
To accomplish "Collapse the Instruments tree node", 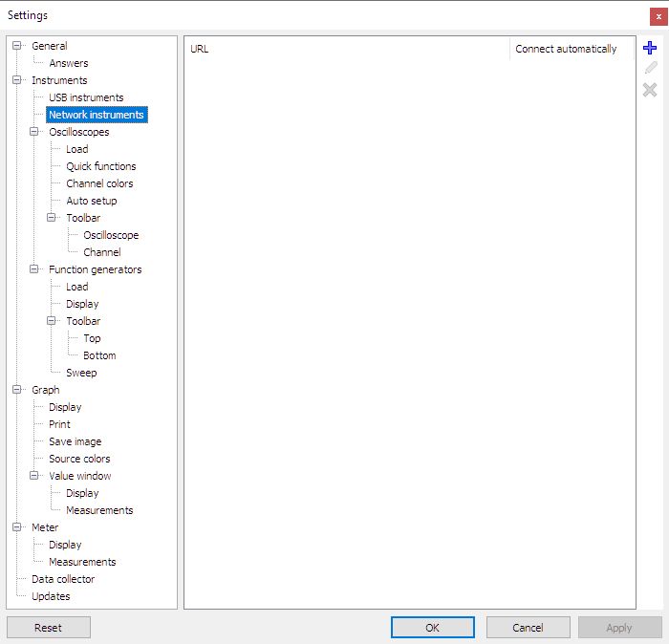I will click(x=16, y=79).
